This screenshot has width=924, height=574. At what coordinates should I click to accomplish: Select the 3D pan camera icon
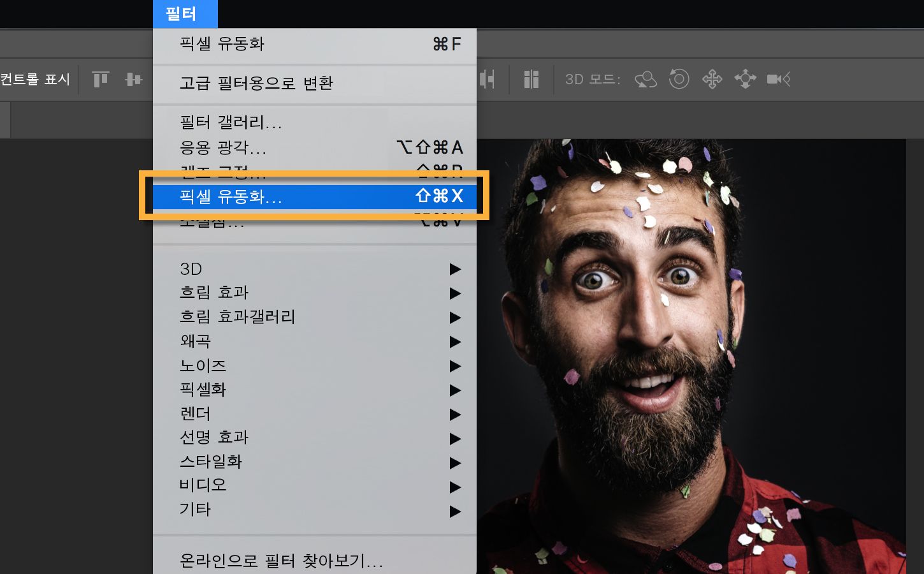pyautogui.click(x=712, y=79)
